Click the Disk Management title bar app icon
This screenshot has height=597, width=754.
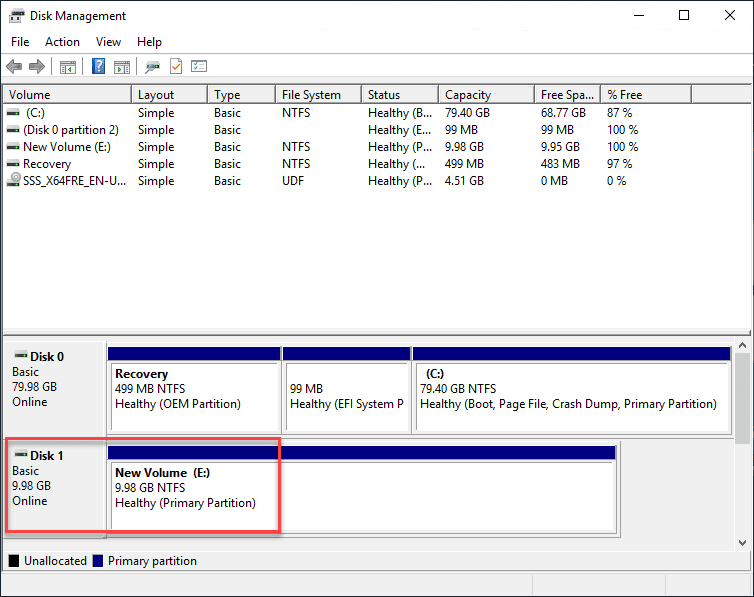tap(16, 16)
